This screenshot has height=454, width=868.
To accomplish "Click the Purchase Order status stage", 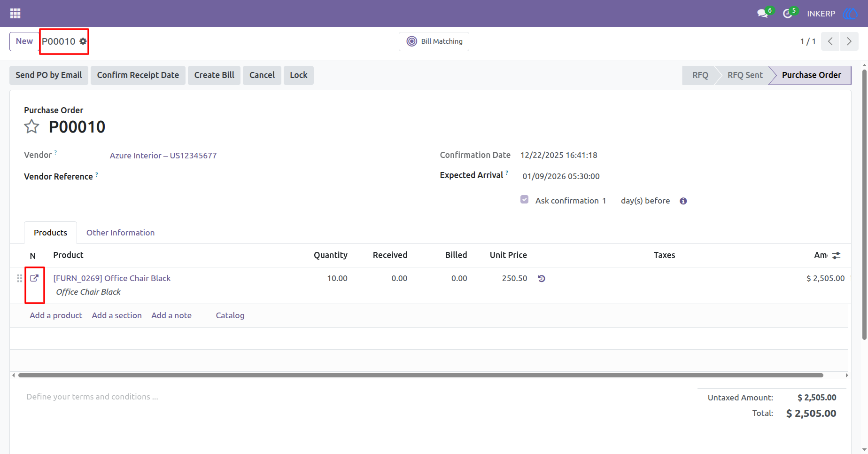I will click(x=811, y=75).
